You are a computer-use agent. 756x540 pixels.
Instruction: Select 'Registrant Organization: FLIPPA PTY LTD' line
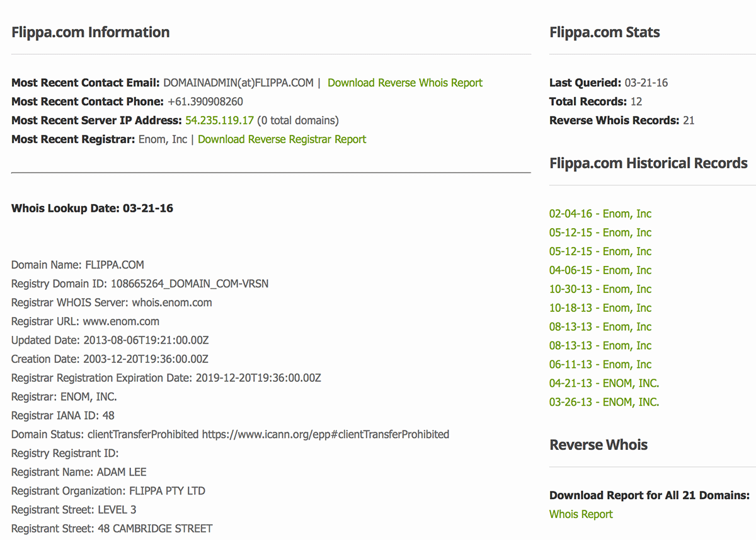[x=108, y=491]
